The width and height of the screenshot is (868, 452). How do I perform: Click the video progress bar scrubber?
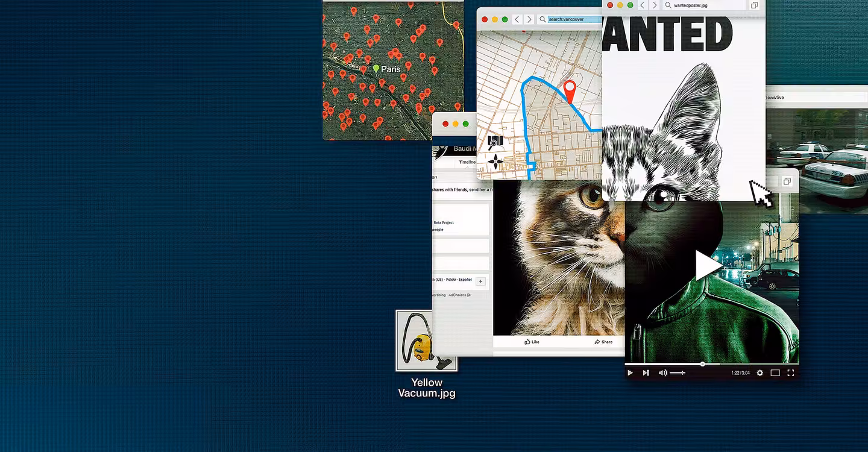point(702,364)
